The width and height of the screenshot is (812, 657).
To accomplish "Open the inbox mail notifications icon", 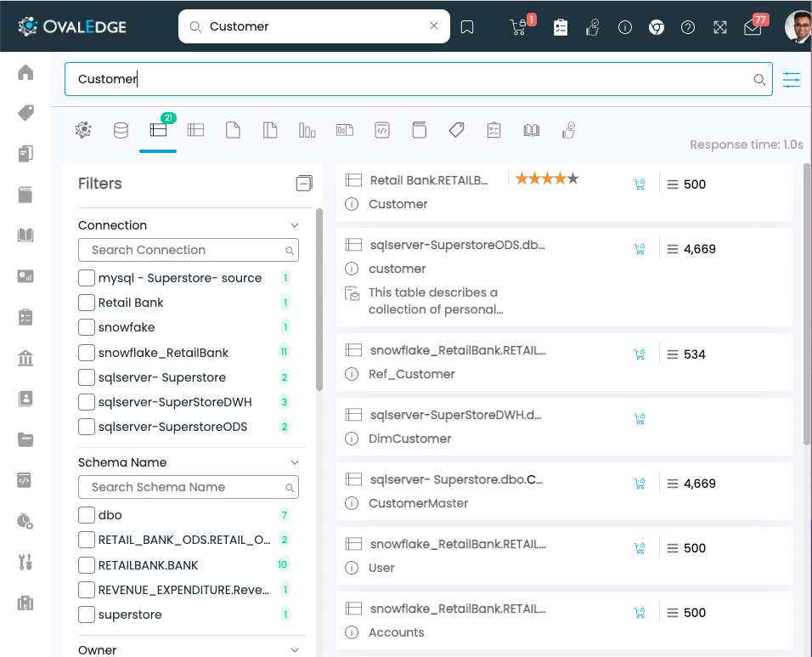I will tap(753, 27).
